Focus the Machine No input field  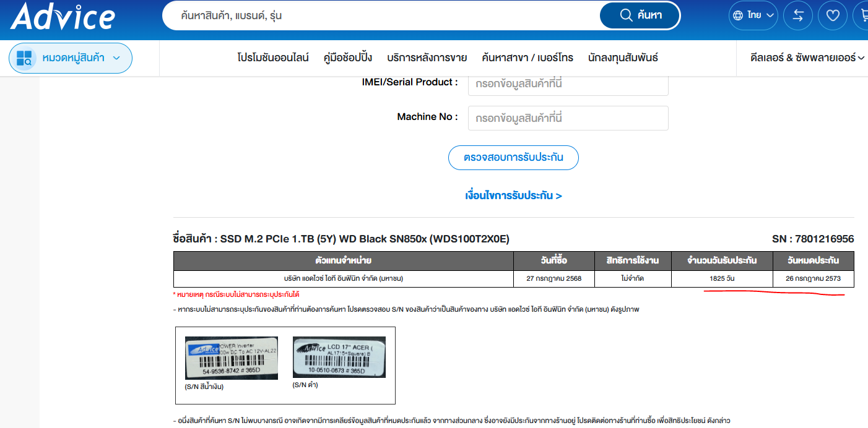[568, 118]
